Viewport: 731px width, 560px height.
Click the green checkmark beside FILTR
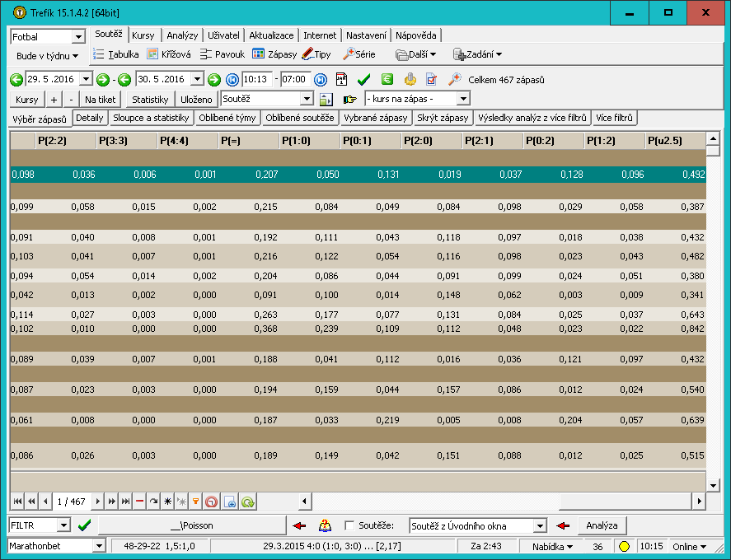point(84,525)
